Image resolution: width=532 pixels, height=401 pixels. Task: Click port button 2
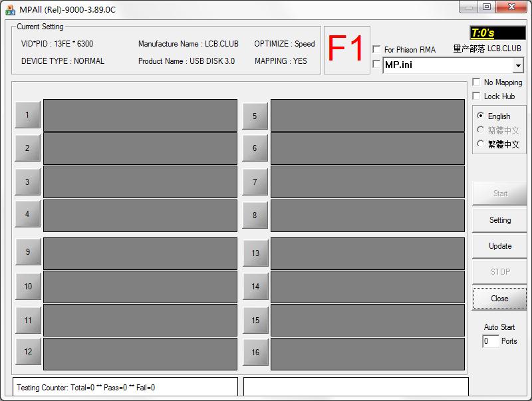27,148
